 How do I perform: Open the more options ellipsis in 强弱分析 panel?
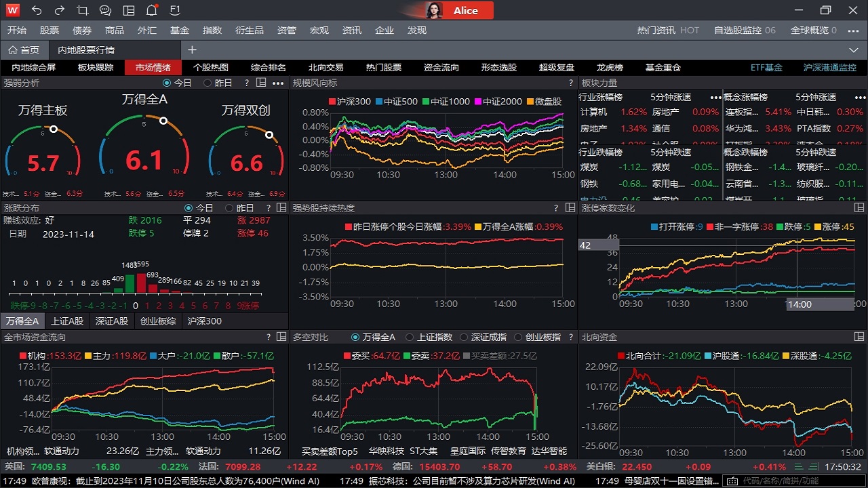coord(278,83)
